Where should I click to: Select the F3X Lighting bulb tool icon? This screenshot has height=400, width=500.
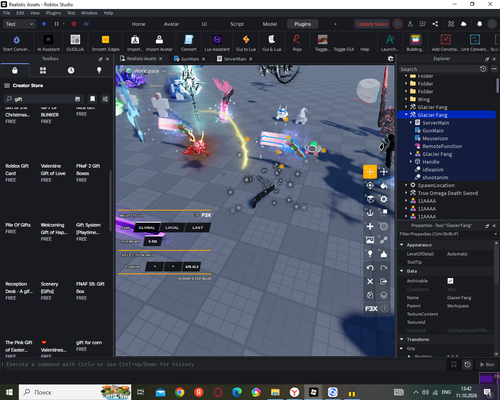(x=370, y=254)
